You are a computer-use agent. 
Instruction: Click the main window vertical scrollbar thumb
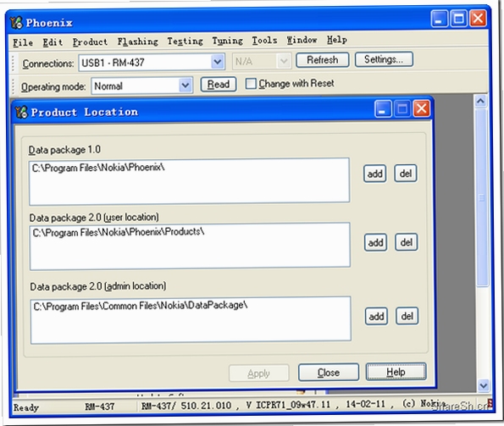pos(481,197)
